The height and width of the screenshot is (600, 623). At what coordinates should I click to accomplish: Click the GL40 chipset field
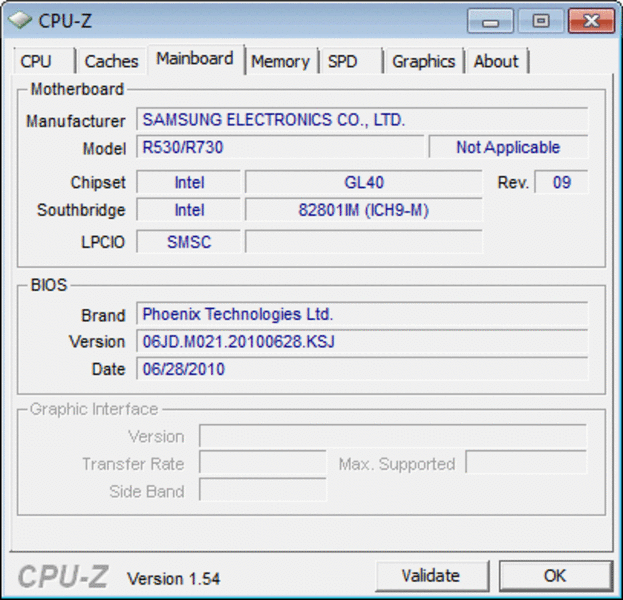(364, 182)
